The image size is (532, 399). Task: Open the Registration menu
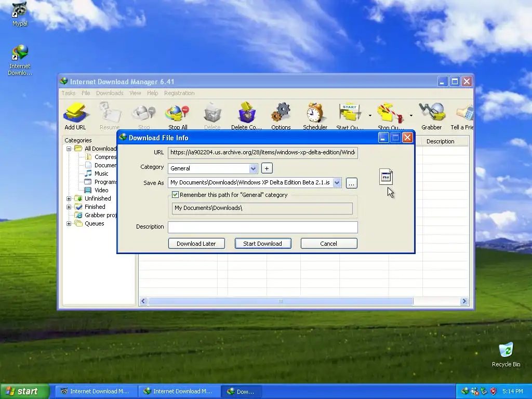179,93
